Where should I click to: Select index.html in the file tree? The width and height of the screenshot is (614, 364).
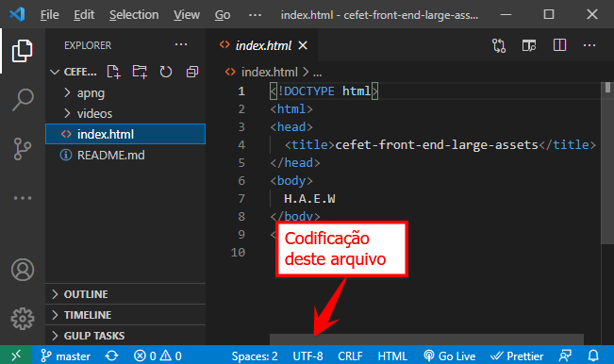(x=125, y=134)
